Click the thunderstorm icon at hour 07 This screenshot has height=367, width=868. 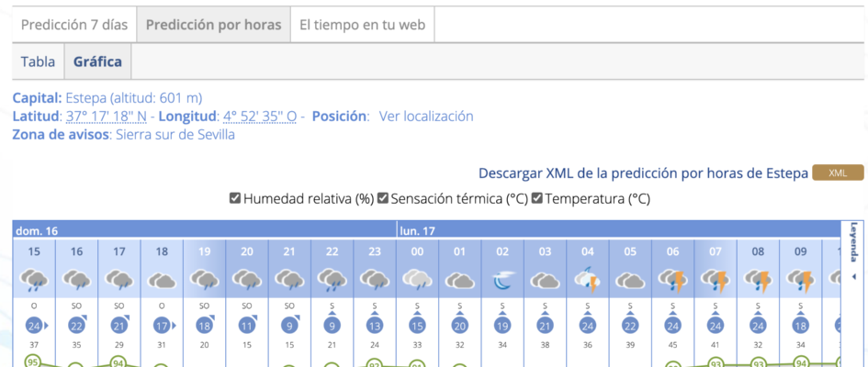click(716, 280)
